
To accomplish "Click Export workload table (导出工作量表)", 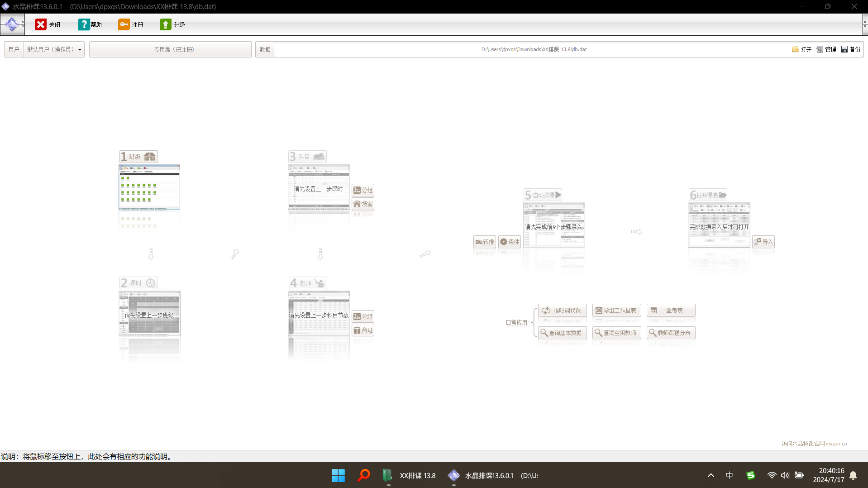I will click(616, 311).
